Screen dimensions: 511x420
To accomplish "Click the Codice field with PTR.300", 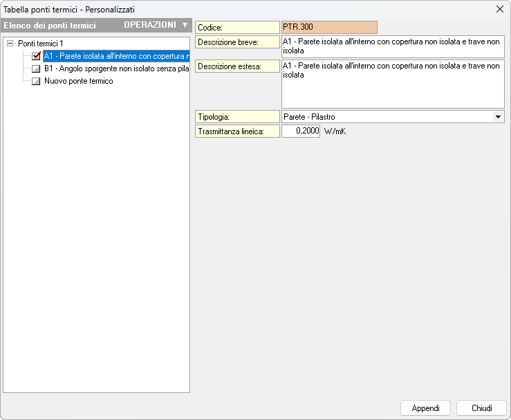I will 328,27.
